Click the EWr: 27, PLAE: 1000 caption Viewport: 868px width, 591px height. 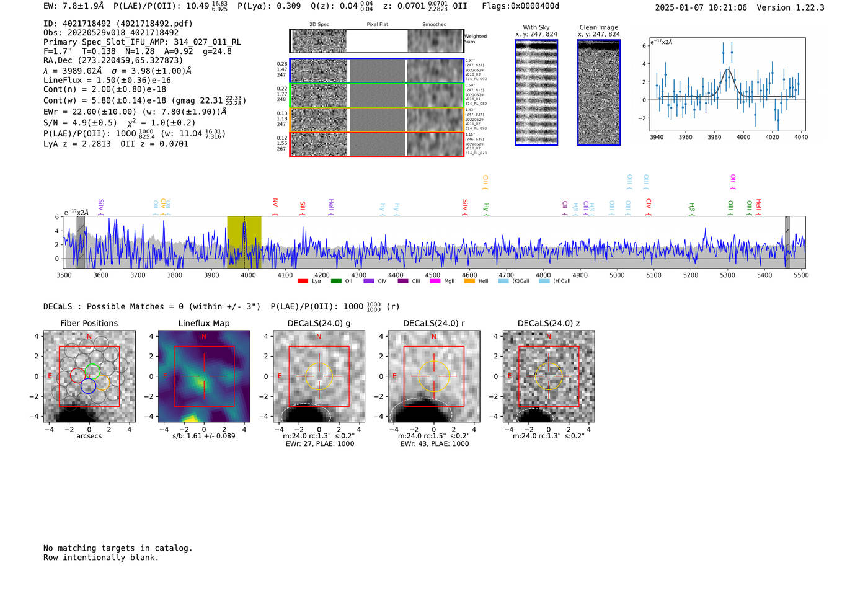pos(319,444)
